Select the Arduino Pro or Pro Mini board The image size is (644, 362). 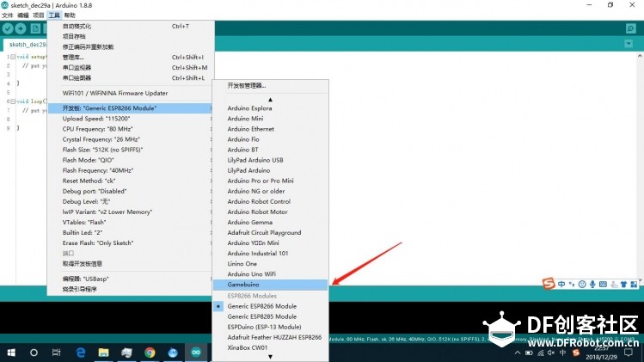(271, 181)
